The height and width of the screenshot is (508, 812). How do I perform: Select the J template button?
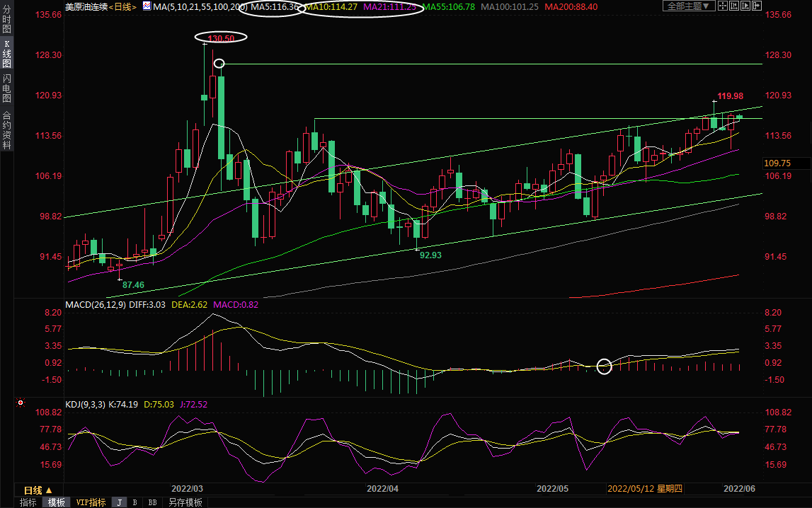tap(120, 502)
